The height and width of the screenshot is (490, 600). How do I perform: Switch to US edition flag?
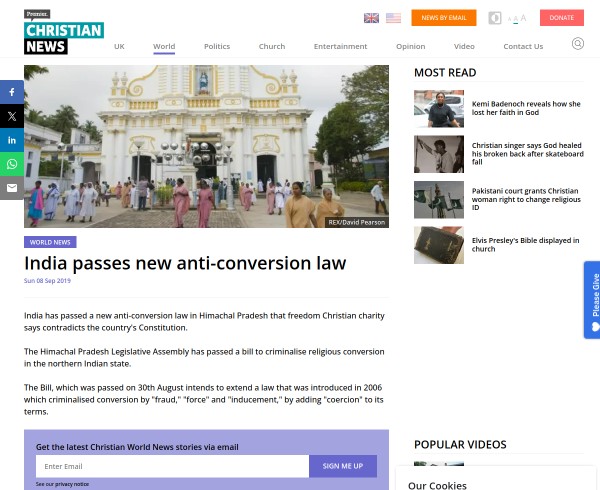393,18
